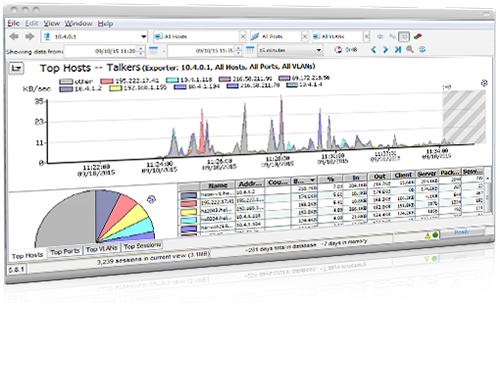Screen dimensions: 500x375
Task: Open the Help menu
Action: 105,23
